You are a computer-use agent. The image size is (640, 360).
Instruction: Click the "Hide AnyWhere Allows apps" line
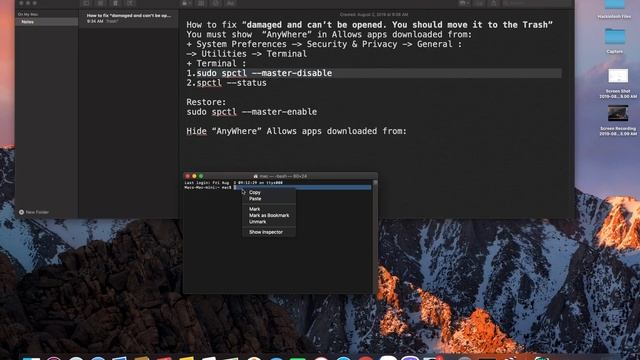click(x=297, y=131)
